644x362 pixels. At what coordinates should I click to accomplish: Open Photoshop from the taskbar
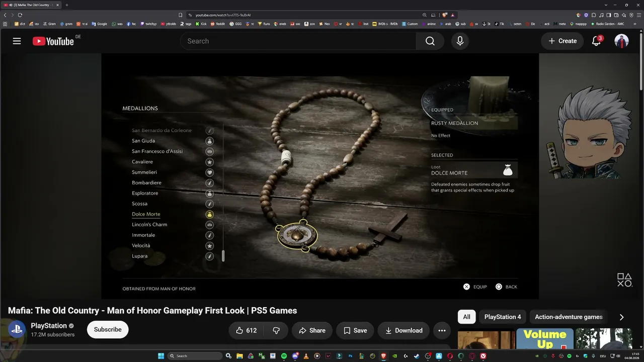tap(350, 356)
